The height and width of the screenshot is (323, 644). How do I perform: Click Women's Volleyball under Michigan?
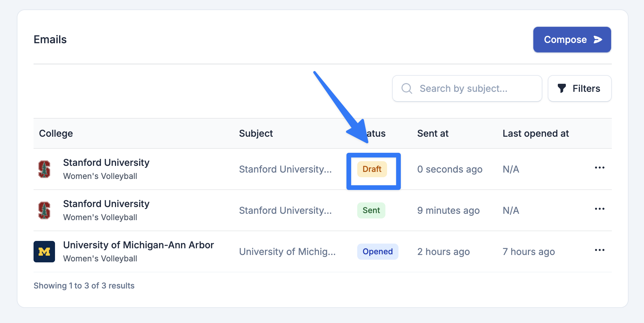[x=100, y=259]
